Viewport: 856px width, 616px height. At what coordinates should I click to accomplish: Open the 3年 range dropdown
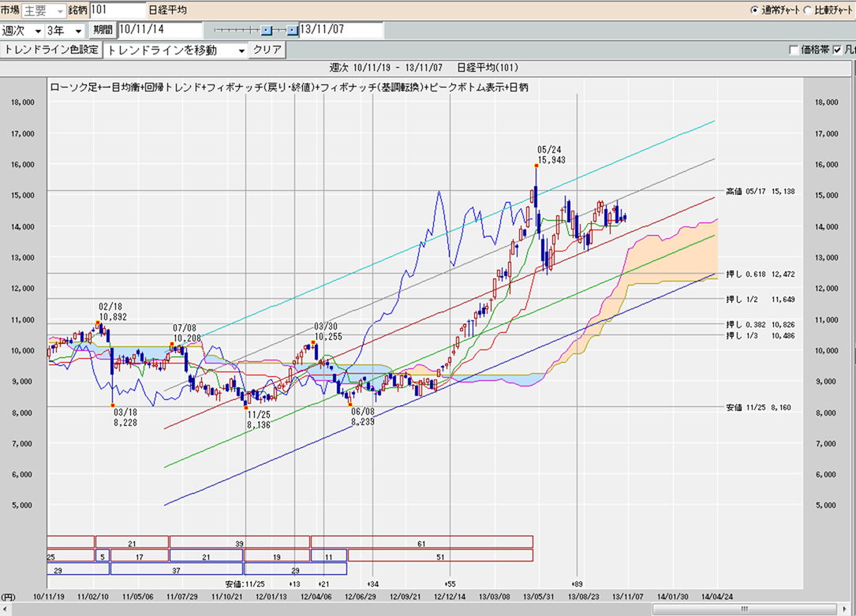65,31
